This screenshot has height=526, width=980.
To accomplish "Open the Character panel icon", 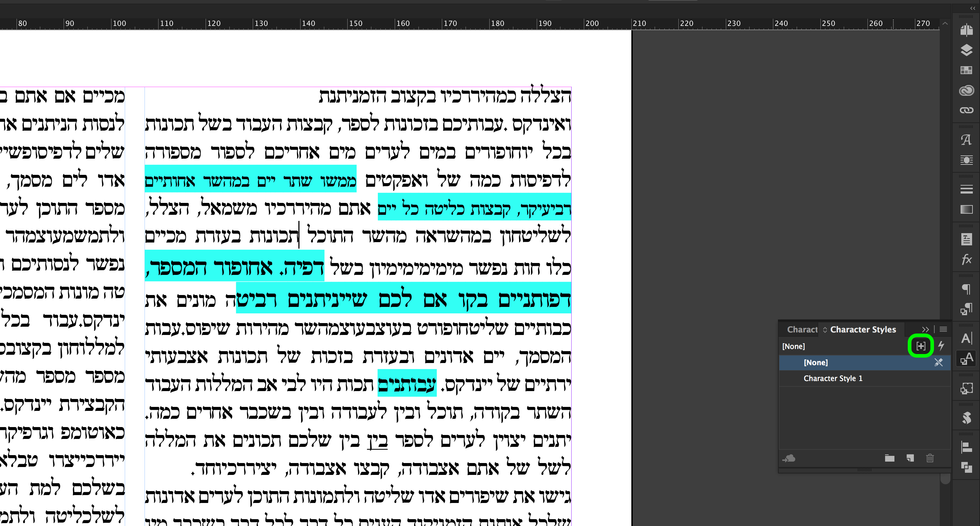I will [966, 337].
